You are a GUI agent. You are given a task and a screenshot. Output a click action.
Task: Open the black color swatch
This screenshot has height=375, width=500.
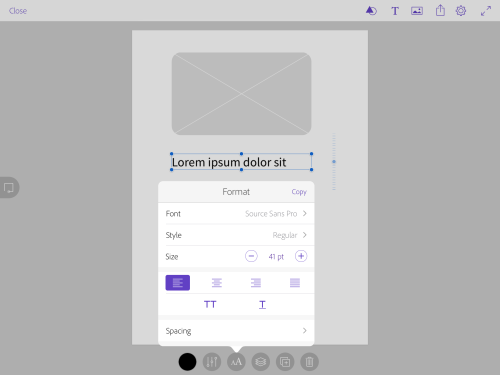187,362
